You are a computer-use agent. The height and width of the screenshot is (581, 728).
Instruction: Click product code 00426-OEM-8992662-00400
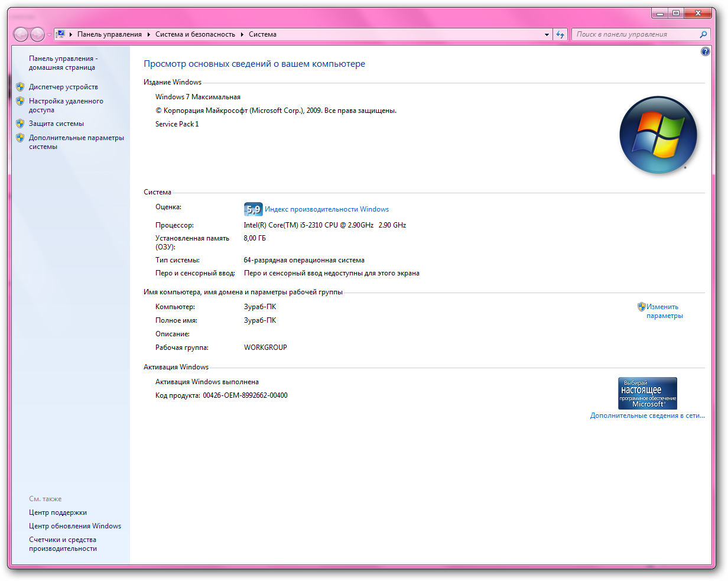click(x=245, y=395)
